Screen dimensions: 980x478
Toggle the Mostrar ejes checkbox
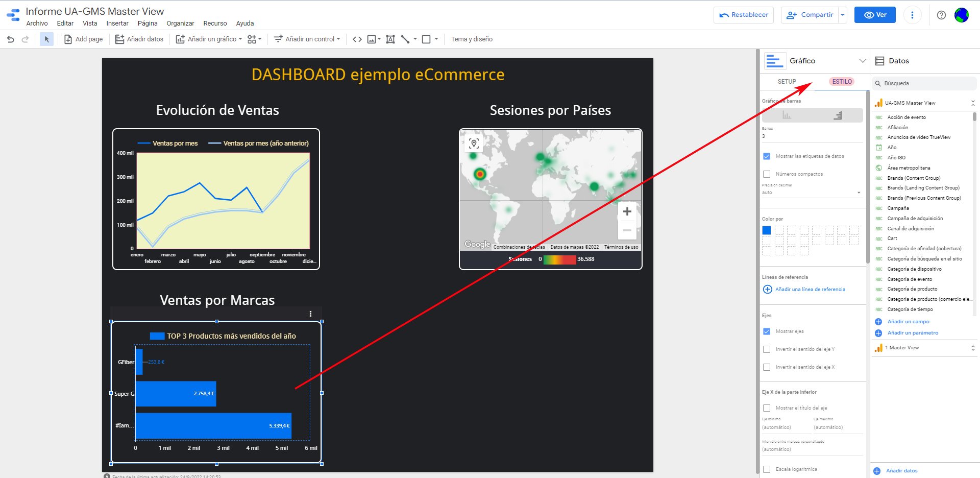(767, 331)
